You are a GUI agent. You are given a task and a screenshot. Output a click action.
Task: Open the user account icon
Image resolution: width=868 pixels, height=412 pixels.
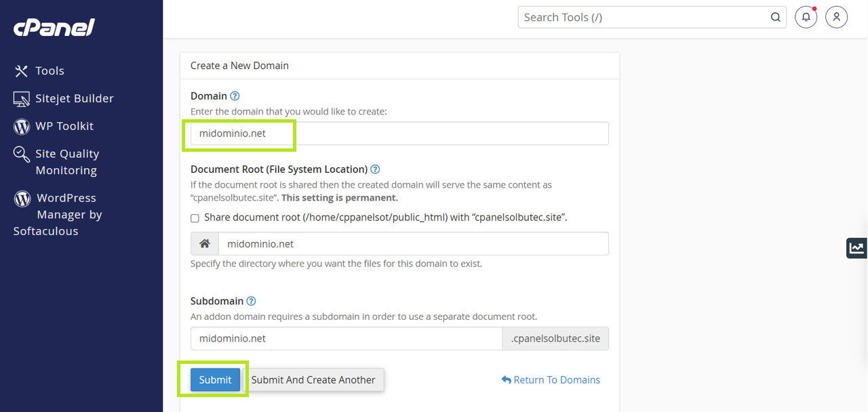tap(836, 18)
